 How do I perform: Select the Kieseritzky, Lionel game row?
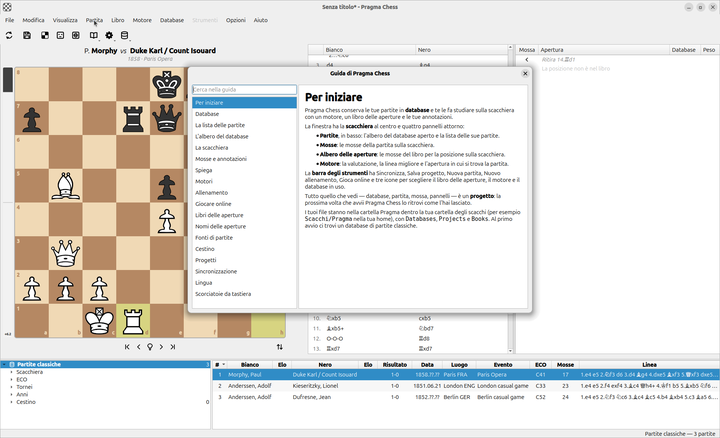[x=466, y=386]
